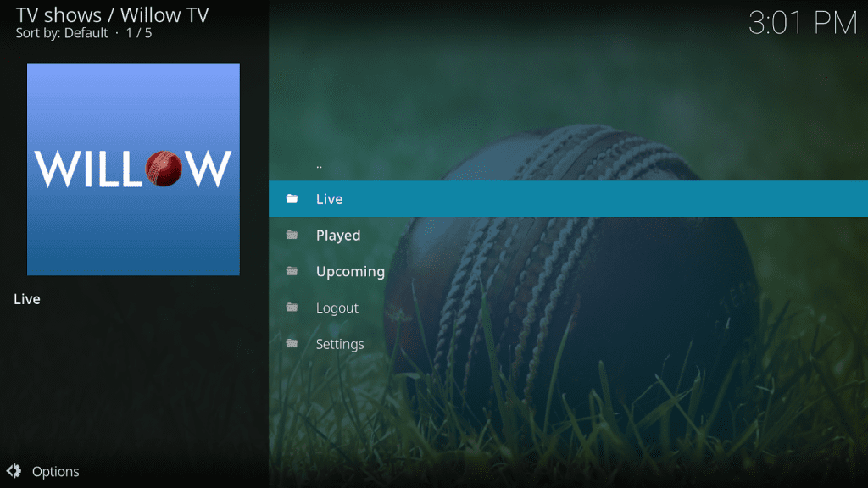Click the Willow TV logo thumbnail

pyautogui.click(x=133, y=169)
